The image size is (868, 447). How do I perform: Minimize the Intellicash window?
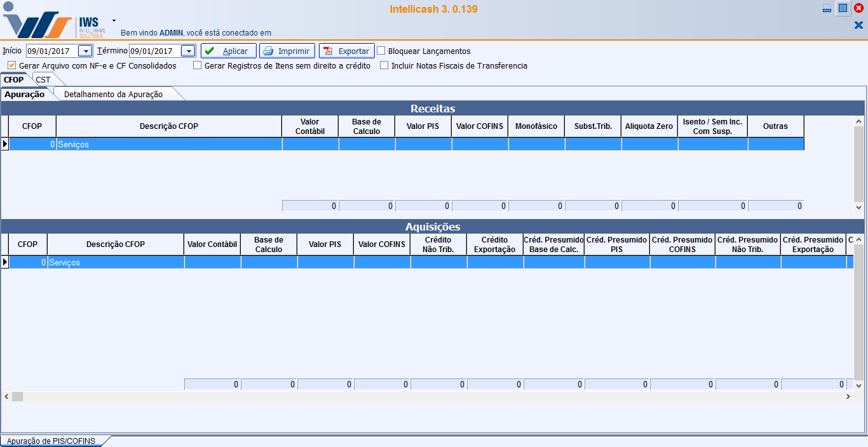tap(827, 8)
